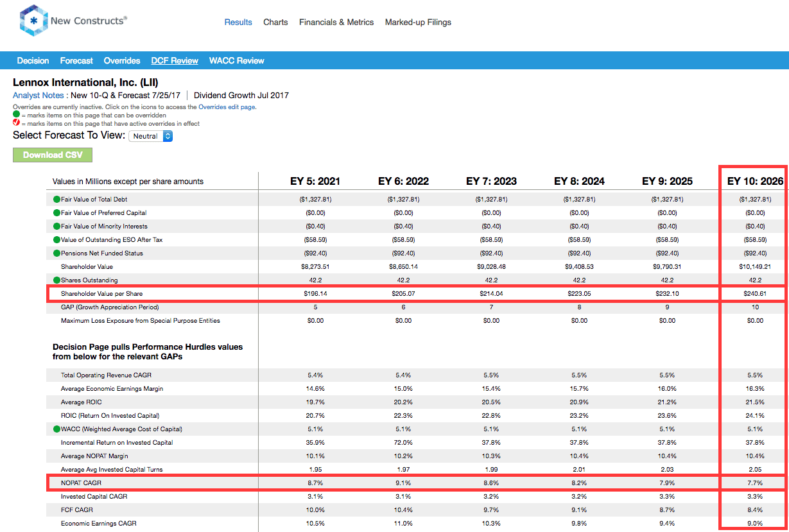Screen dimensions: 789x532
Task: Click the EY 7: 2023 column header
Action: click(x=491, y=182)
